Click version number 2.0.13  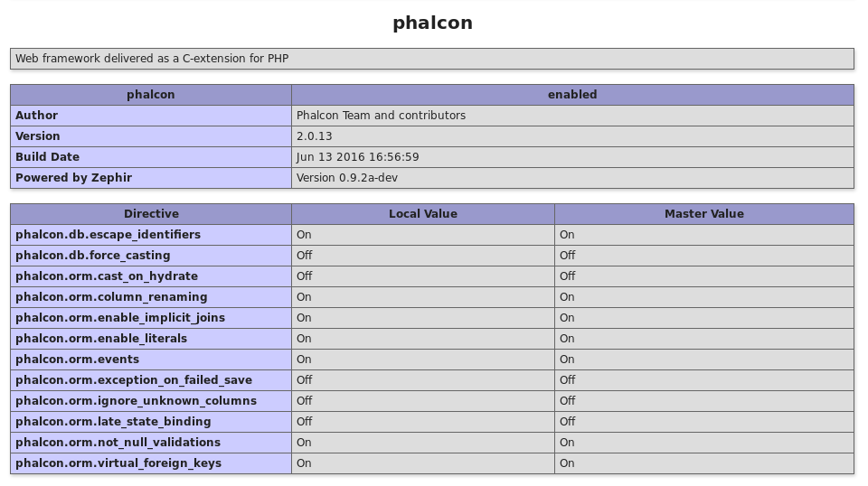pos(314,136)
